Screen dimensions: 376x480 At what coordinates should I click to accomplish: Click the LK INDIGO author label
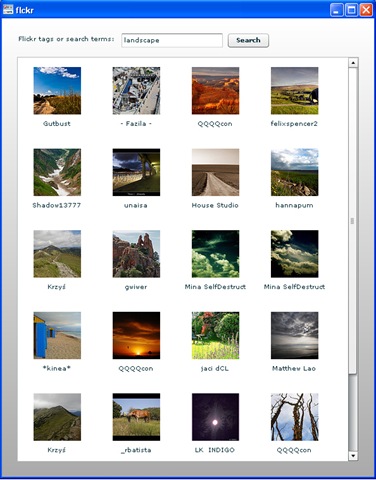click(x=215, y=450)
